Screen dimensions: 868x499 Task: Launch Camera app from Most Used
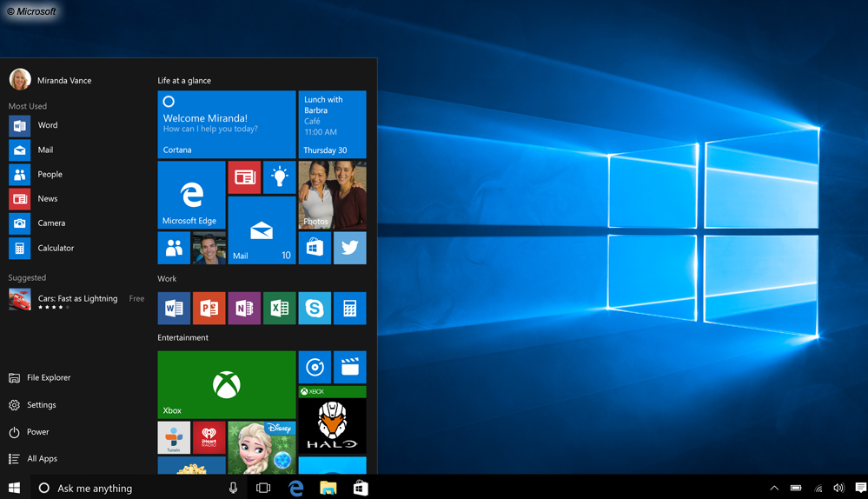(x=37, y=223)
